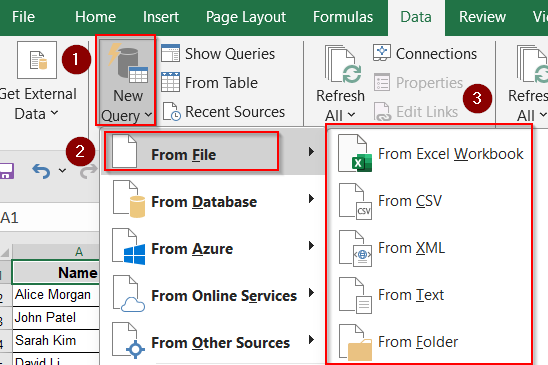Click the Excel Workbook file icon
This screenshot has width=548, height=365.
tap(355, 153)
